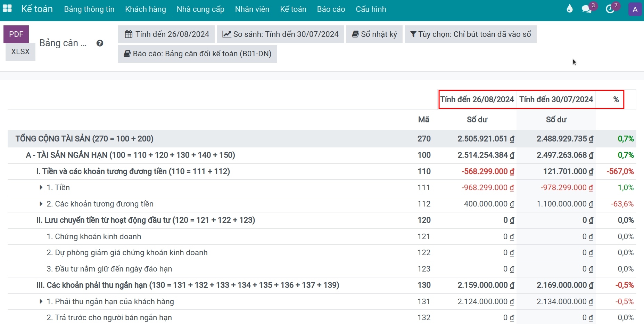Click Tính đến 26/08/2024 column header
This screenshot has width=644, height=324.
(x=477, y=99)
